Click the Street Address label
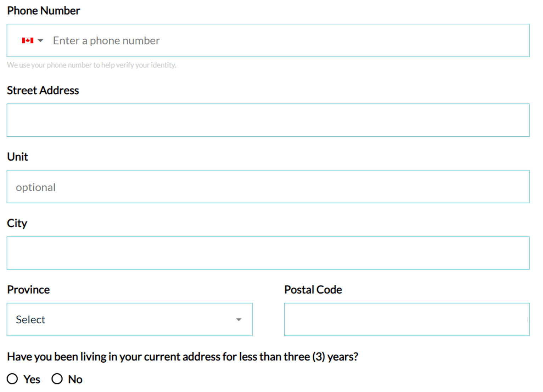 [43, 90]
